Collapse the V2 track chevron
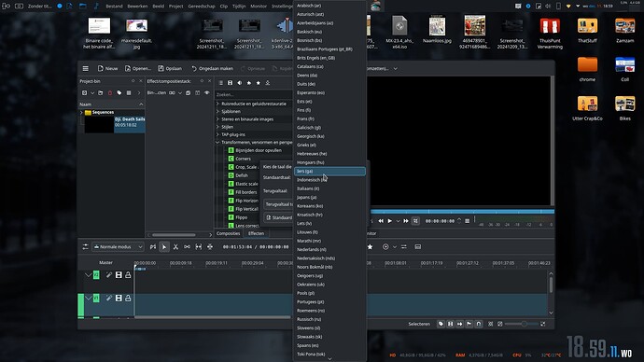This screenshot has width=644, height=362. point(88,275)
